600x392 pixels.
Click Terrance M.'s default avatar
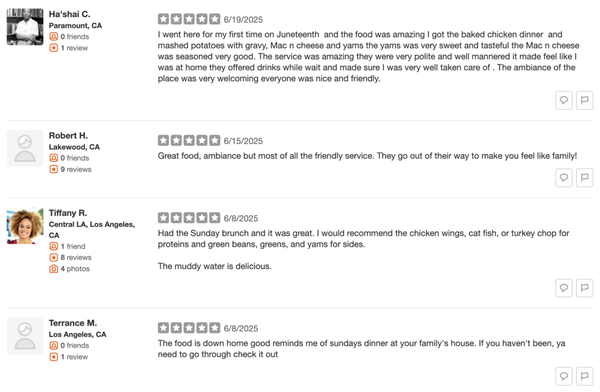25,336
